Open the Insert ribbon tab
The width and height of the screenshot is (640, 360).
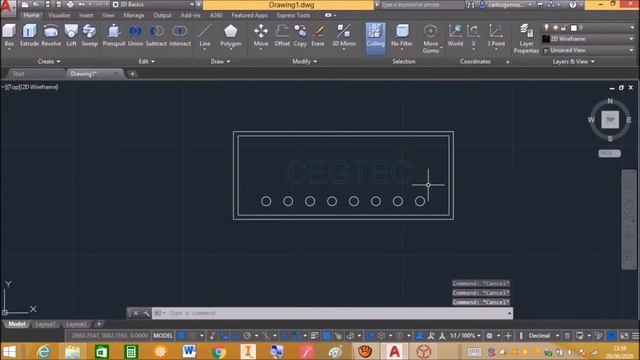coord(86,15)
